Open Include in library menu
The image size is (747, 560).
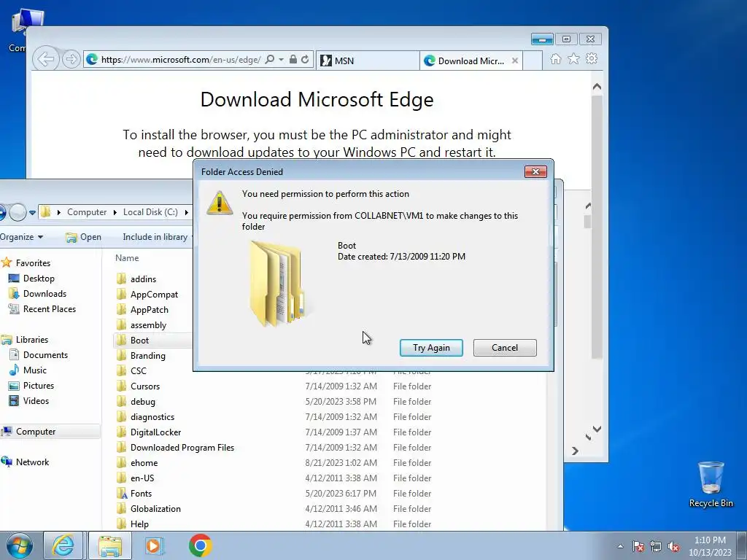(x=158, y=237)
